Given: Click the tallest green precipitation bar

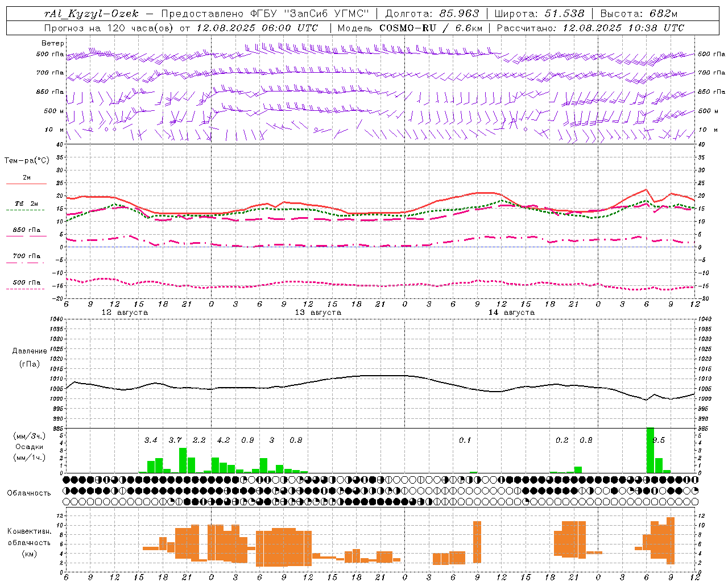Looking at the screenshot, I should (650, 450).
